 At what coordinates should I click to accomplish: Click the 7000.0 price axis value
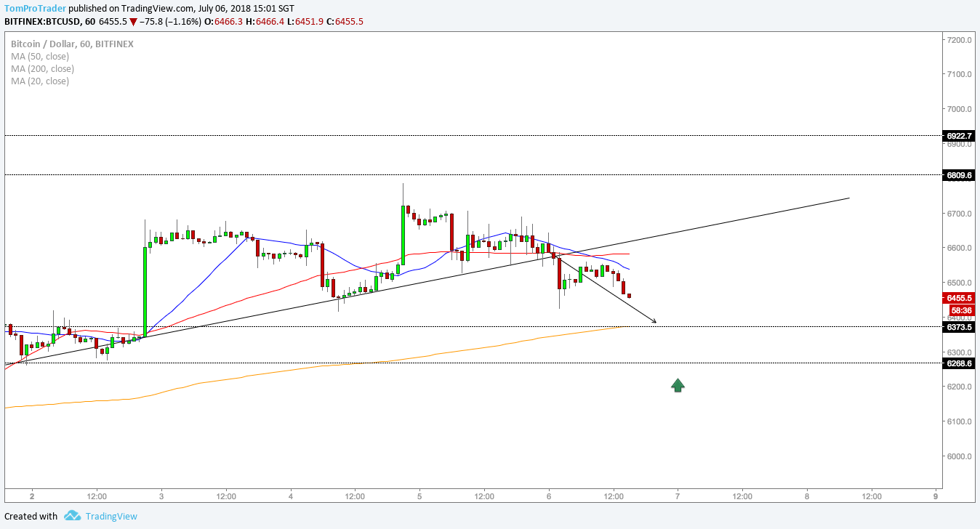point(960,109)
